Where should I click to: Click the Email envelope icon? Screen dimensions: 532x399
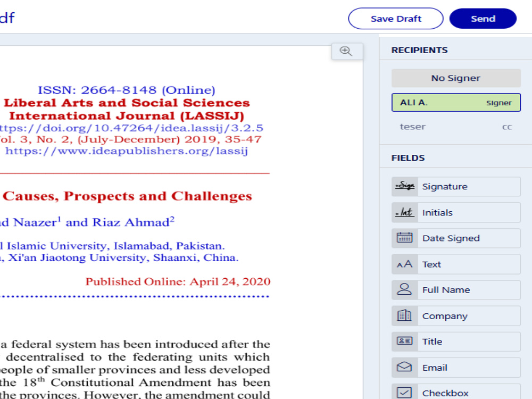pyautogui.click(x=404, y=367)
